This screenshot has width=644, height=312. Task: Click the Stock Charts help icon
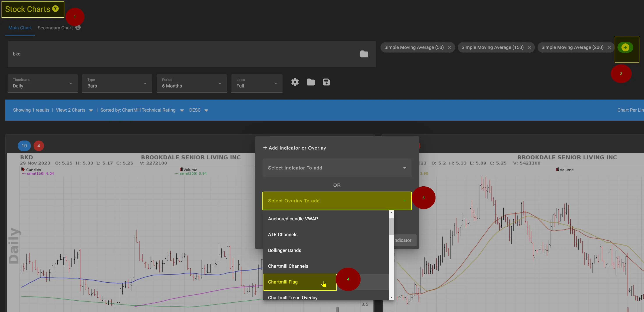(x=55, y=8)
